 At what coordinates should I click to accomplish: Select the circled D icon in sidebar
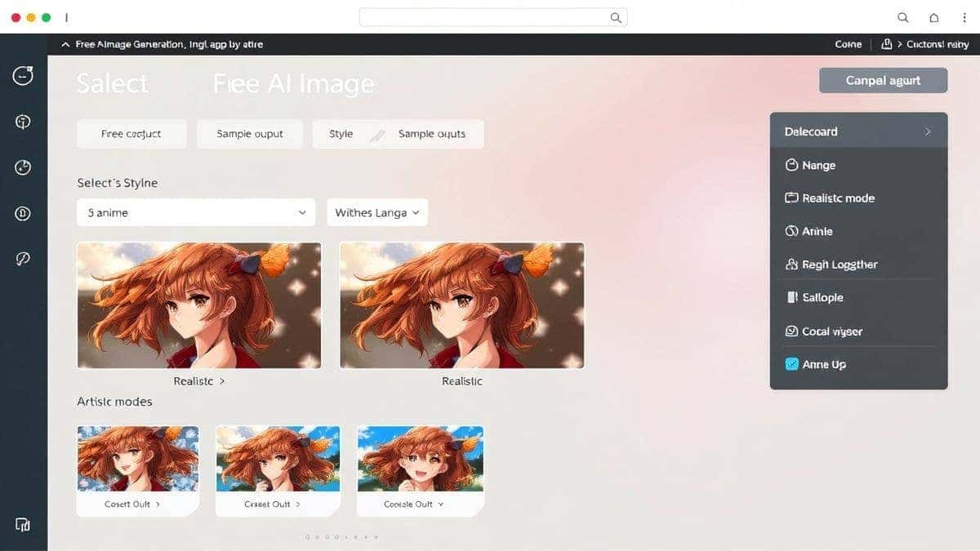coord(23,214)
